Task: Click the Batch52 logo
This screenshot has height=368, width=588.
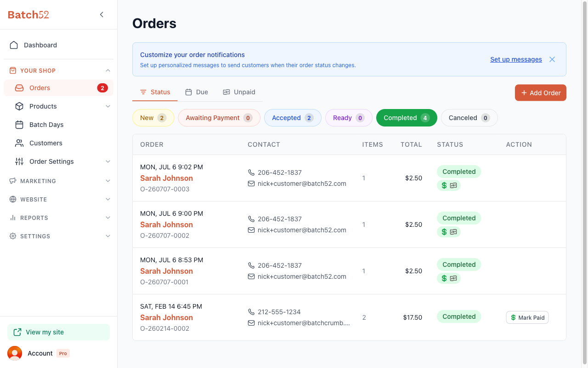Action: pyautogui.click(x=28, y=15)
